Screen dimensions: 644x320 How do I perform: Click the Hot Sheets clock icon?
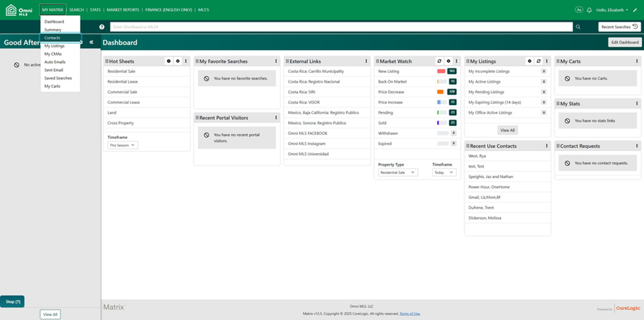(169, 61)
